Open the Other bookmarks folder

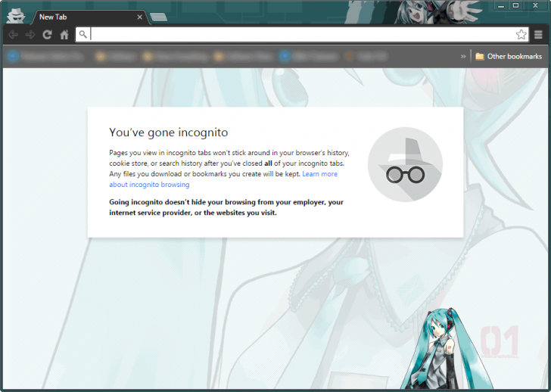click(509, 56)
